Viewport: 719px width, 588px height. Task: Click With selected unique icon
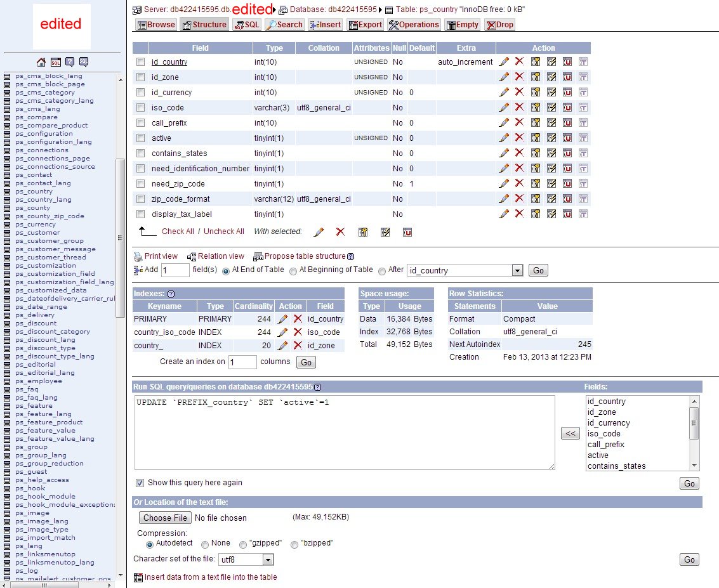[385, 232]
